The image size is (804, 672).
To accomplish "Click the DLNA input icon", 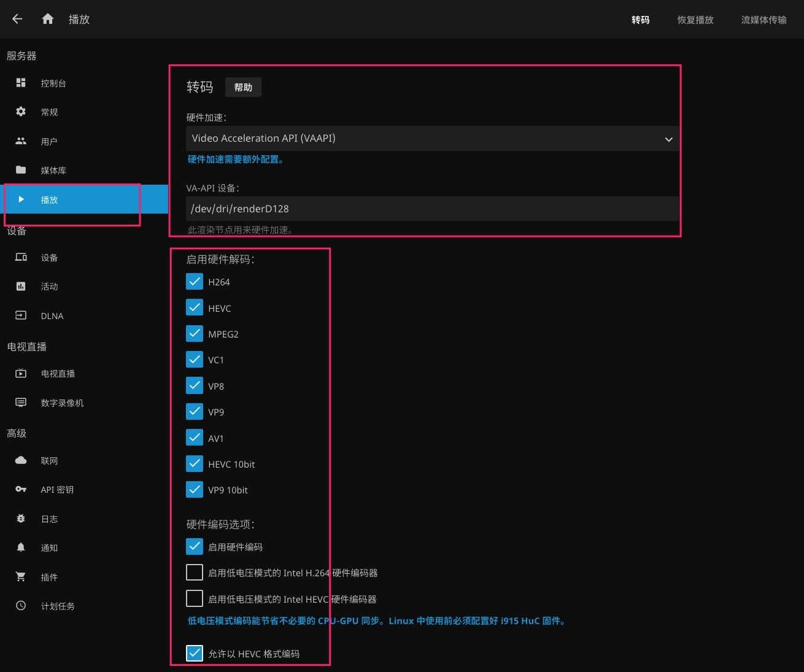I will (x=21, y=315).
